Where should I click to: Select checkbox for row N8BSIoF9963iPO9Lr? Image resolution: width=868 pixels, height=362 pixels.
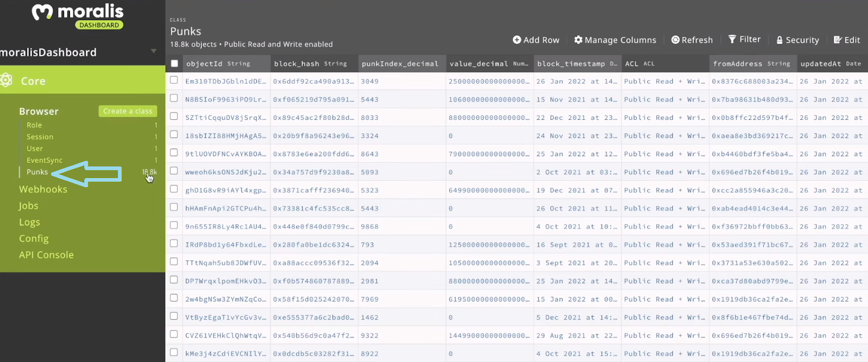[x=174, y=98]
